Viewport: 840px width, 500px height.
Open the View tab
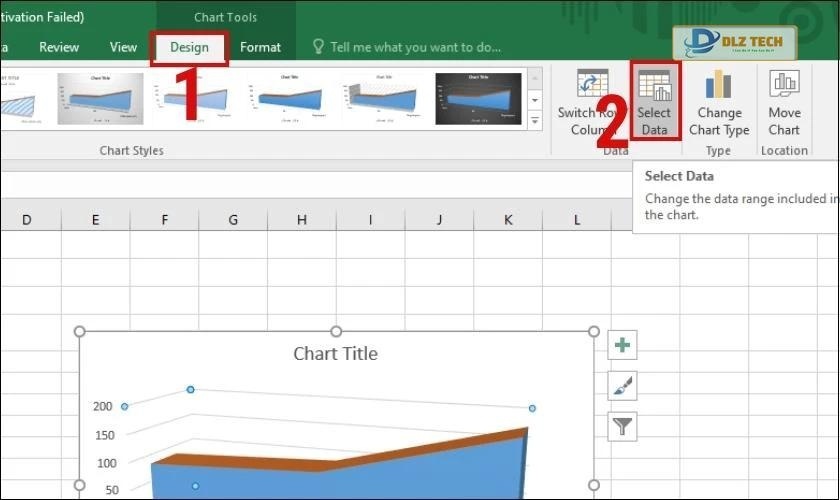click(x=123, y=47)
